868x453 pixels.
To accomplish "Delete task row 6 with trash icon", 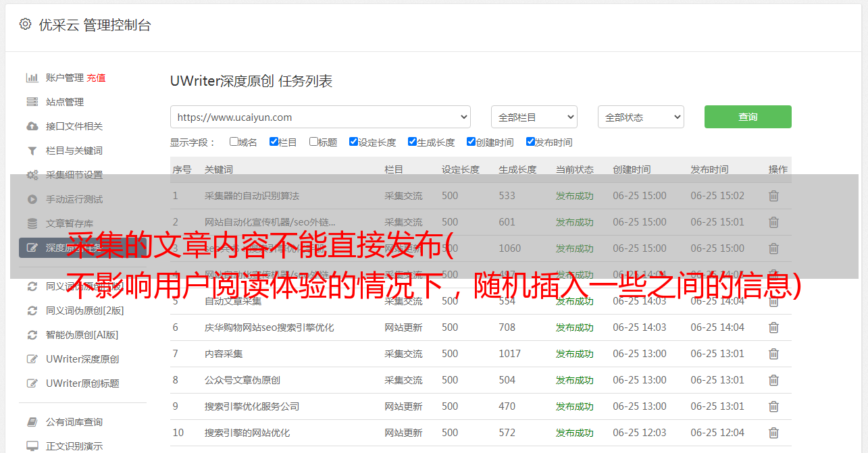I will [773, 327].
